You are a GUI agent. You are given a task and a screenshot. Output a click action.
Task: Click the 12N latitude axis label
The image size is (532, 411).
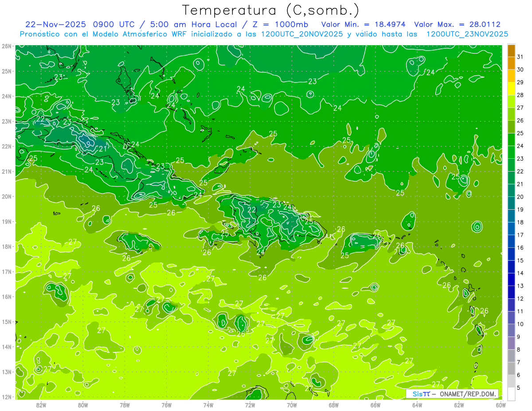(x=7, y=396)
